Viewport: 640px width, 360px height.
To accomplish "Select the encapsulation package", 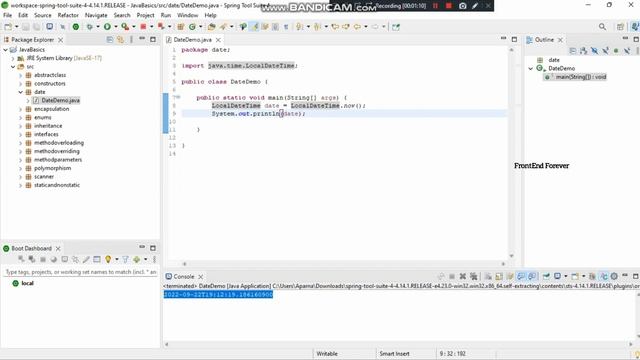I will 51,109.
